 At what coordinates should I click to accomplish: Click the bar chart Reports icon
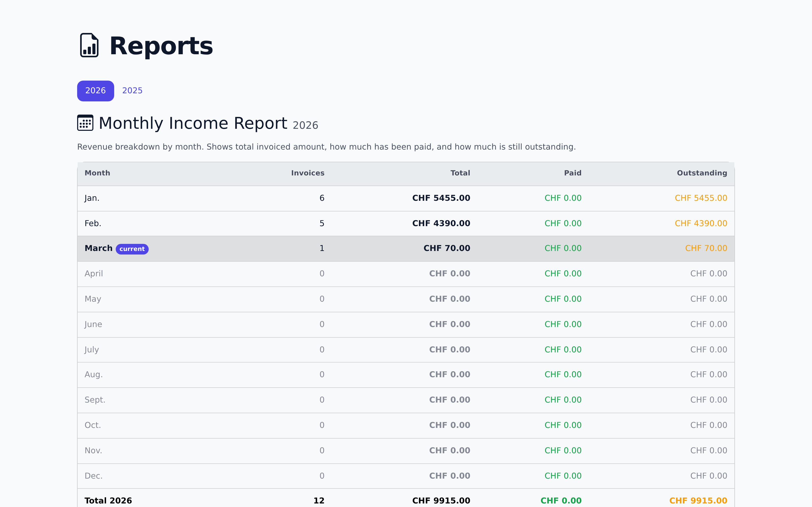point(89,45)
